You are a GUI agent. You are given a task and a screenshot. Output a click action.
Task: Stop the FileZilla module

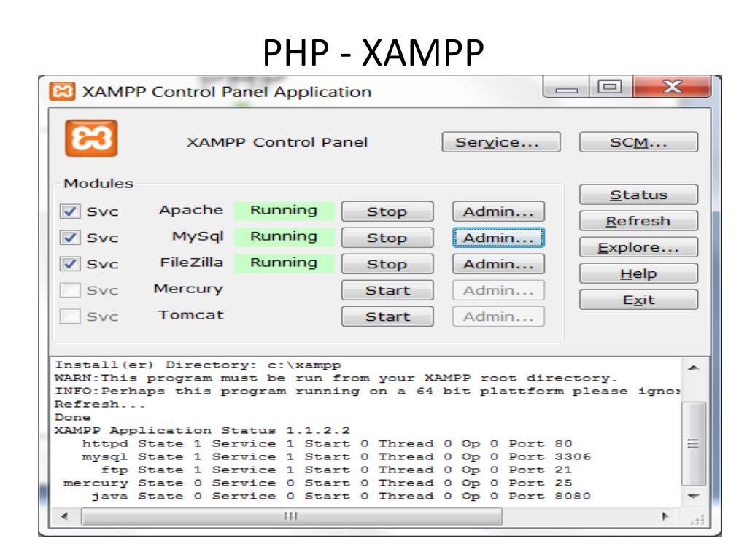[x=387, y=264]
